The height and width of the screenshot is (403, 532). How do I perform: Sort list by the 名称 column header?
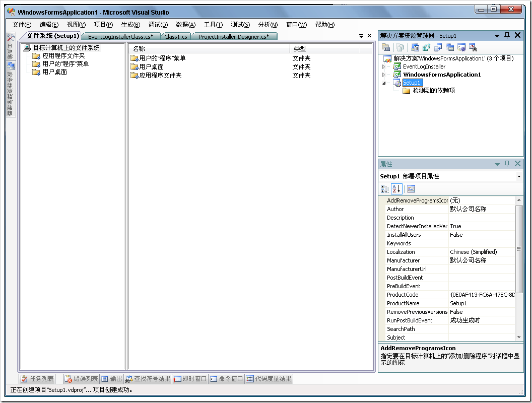(x=210, y=48)
